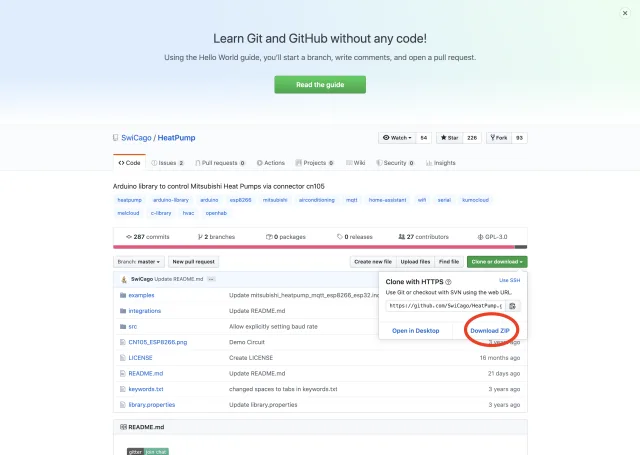Click the file icon next to keywords.txt

[x=122, y=388]
